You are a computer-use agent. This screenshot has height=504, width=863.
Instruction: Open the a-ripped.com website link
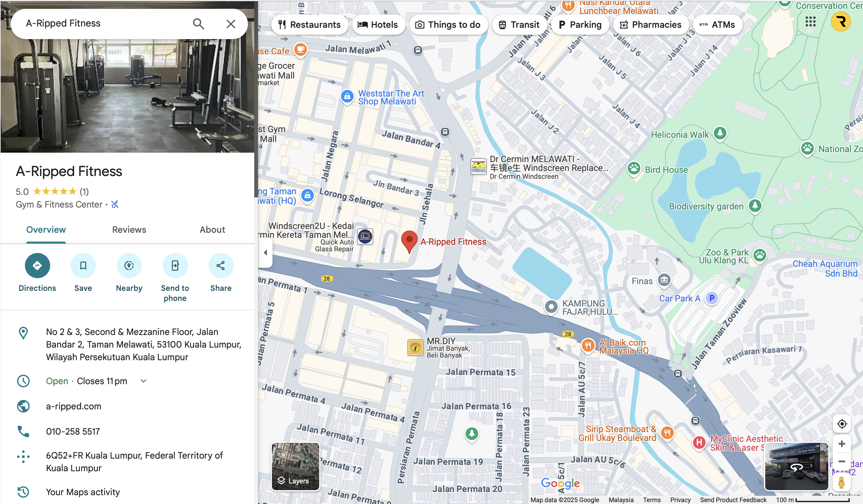coord(73,406)
